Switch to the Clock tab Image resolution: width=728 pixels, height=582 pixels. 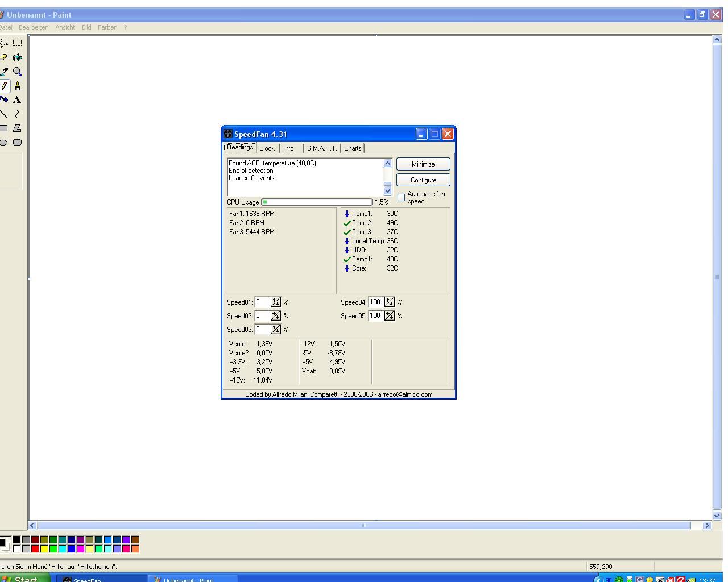pyautogui.click(x=267, y=148)
